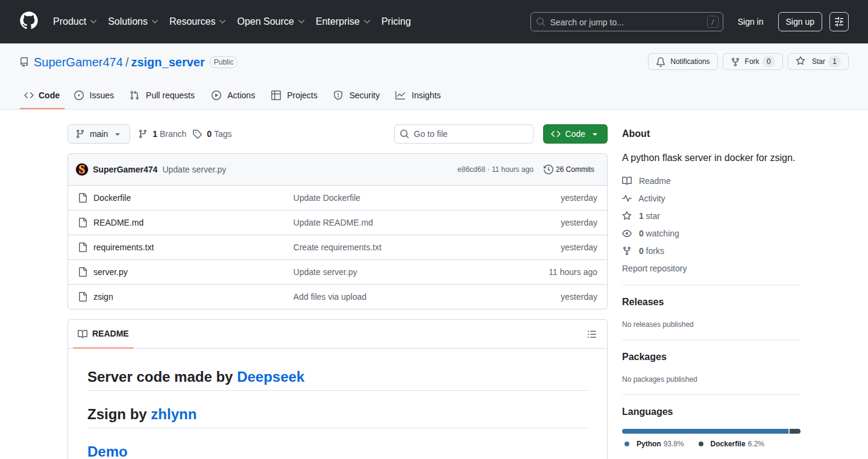Expand the Solutions menu
Image resolution: width=868 pixels, height=459 pixels.
click(133, 21)
